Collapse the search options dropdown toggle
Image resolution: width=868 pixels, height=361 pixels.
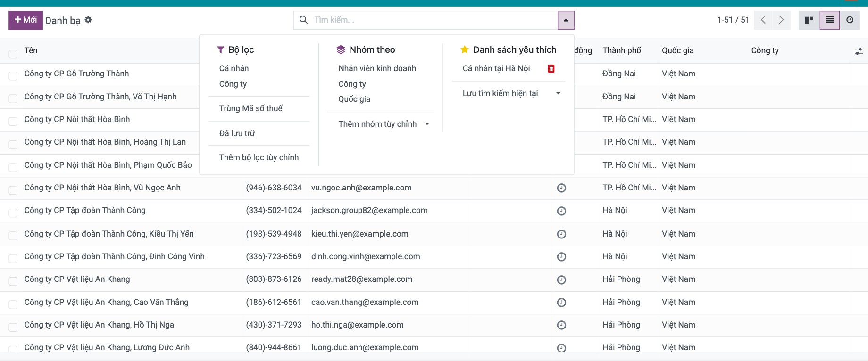[x=566, y=20]
